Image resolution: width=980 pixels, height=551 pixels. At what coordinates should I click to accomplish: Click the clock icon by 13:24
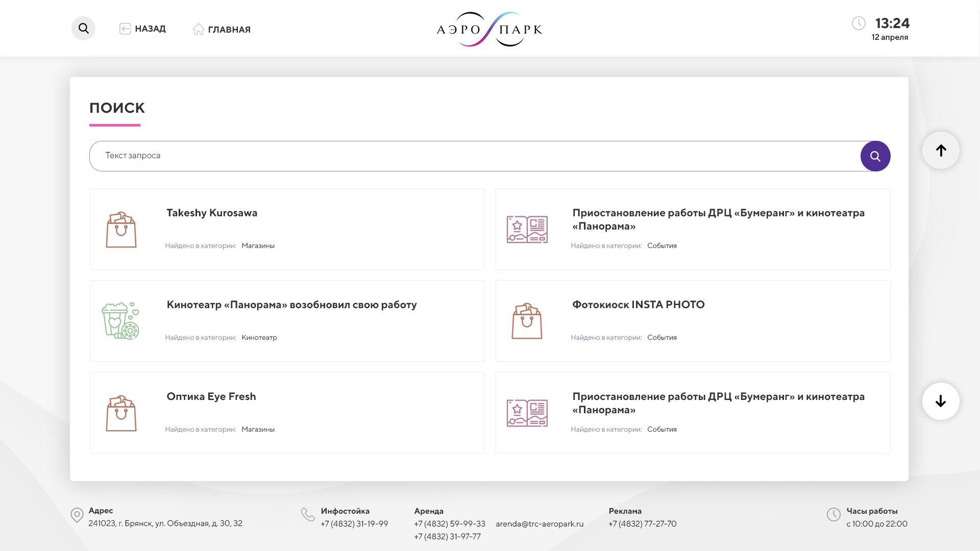pos(859,23)
